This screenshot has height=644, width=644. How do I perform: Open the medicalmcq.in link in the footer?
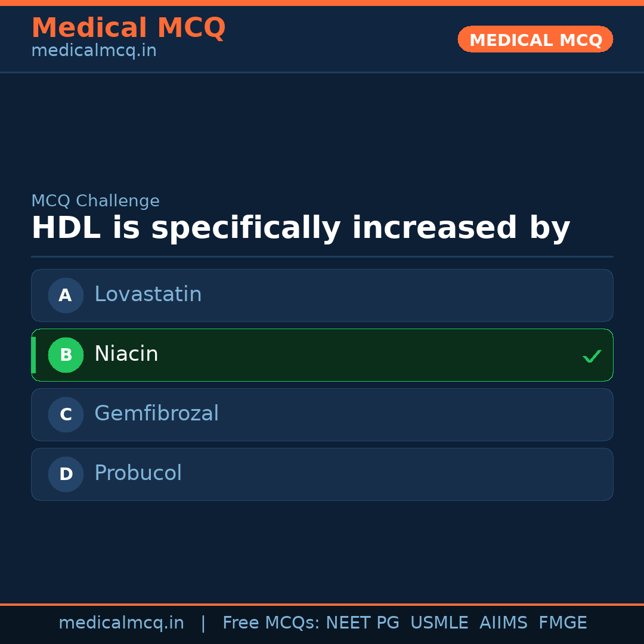point(121,623)
